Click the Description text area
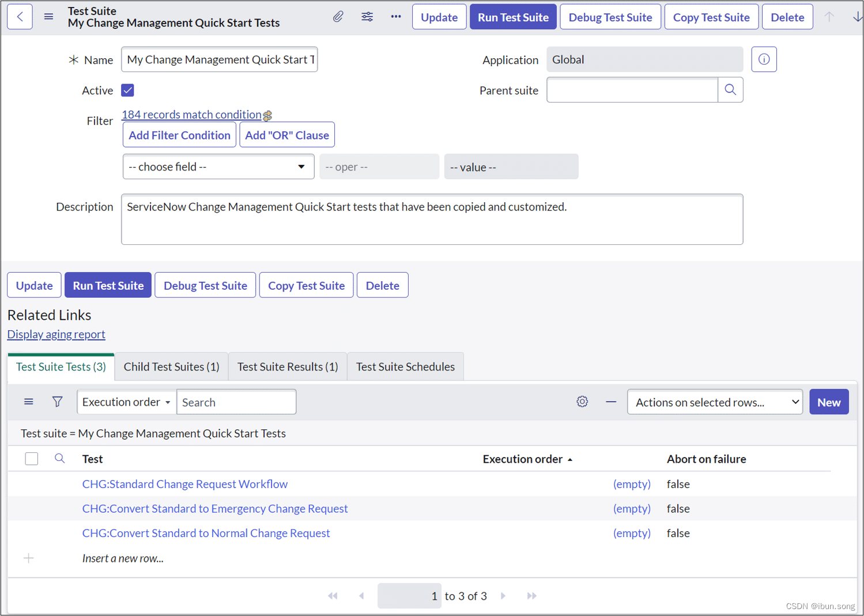 (x=432, y=220)
